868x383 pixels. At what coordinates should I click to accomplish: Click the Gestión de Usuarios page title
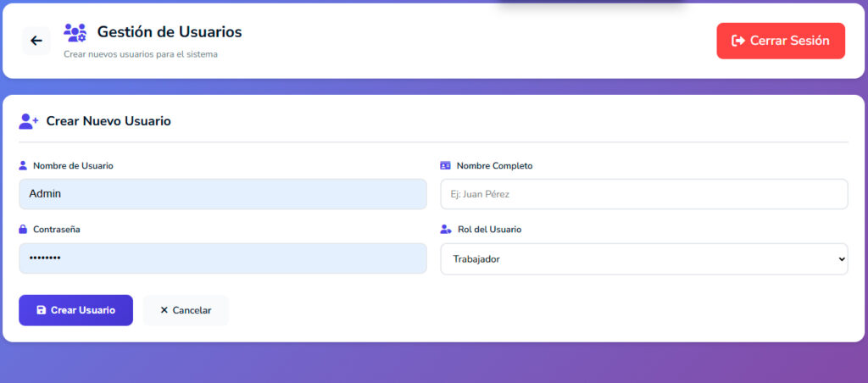(x=169, y=32)
